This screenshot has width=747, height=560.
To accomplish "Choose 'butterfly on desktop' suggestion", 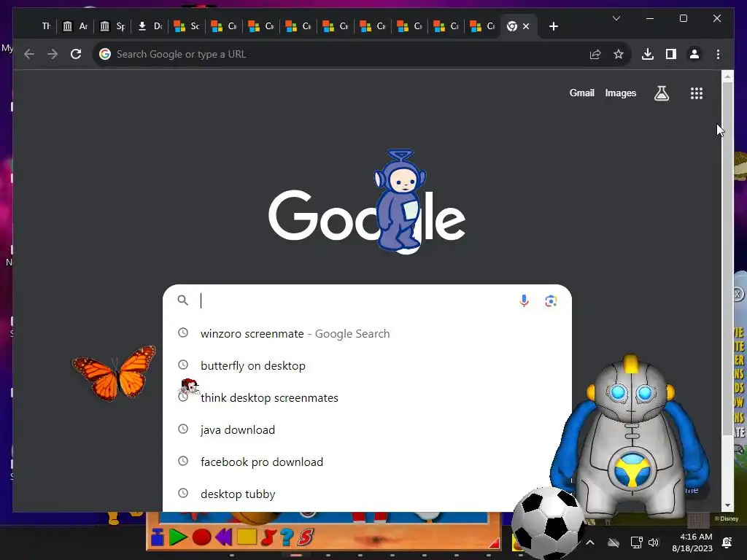I will [367, 366].
